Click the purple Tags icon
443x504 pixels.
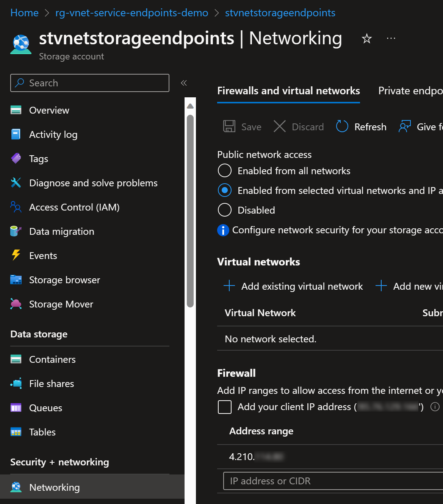(x=16, y=159)
